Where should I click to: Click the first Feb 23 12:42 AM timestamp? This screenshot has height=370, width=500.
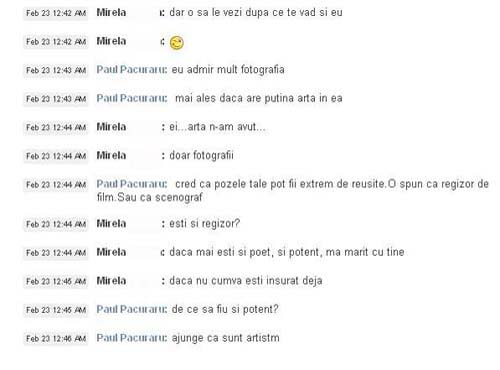click(x=56, y=13)
